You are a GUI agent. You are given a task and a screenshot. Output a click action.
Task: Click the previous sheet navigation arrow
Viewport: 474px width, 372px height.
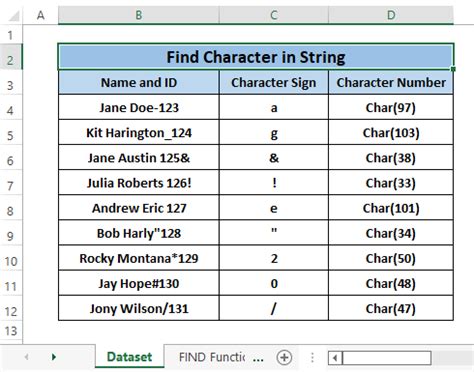pos(26,357)
